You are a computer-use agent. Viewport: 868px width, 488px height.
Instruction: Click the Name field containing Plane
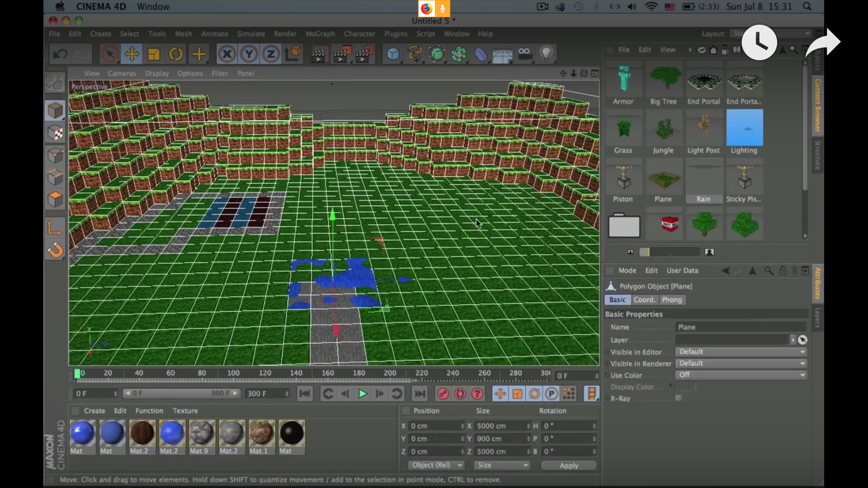[741, 327]
